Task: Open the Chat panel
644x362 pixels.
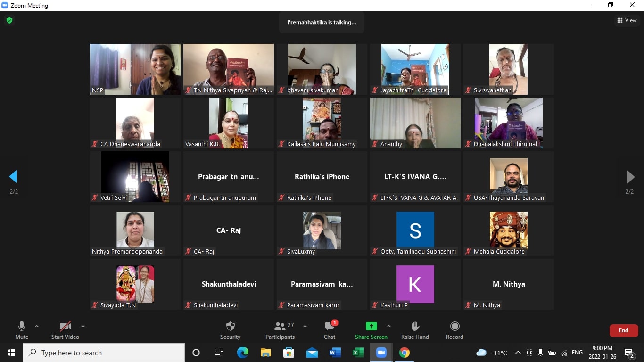Action: [330, 330]
